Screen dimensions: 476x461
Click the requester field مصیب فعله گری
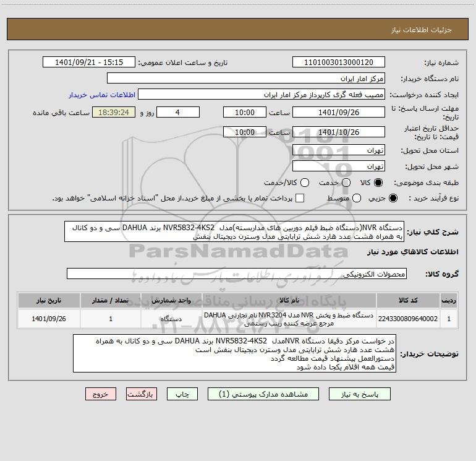click(261, 95)
